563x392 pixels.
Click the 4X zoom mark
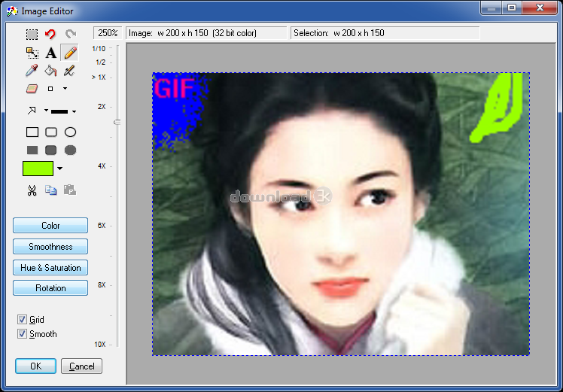(102, 166)
